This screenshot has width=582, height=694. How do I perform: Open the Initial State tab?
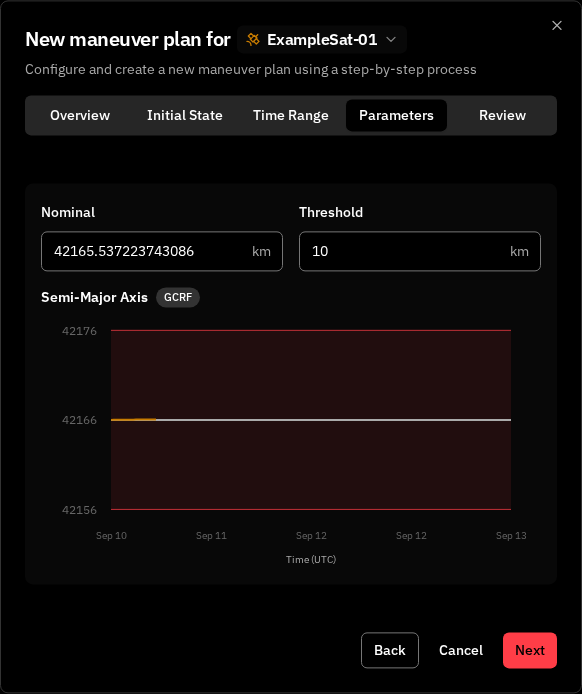click(185, 116)
